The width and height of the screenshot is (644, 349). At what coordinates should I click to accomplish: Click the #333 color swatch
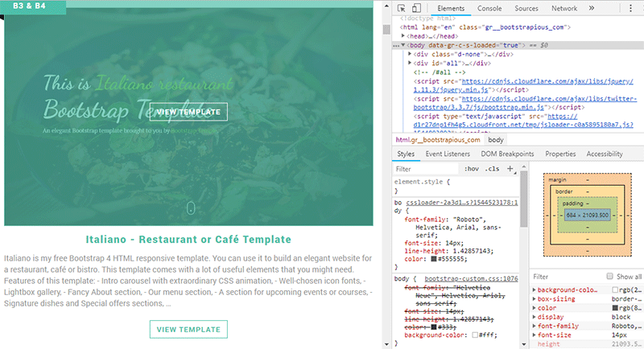click(x=434, y=326)
